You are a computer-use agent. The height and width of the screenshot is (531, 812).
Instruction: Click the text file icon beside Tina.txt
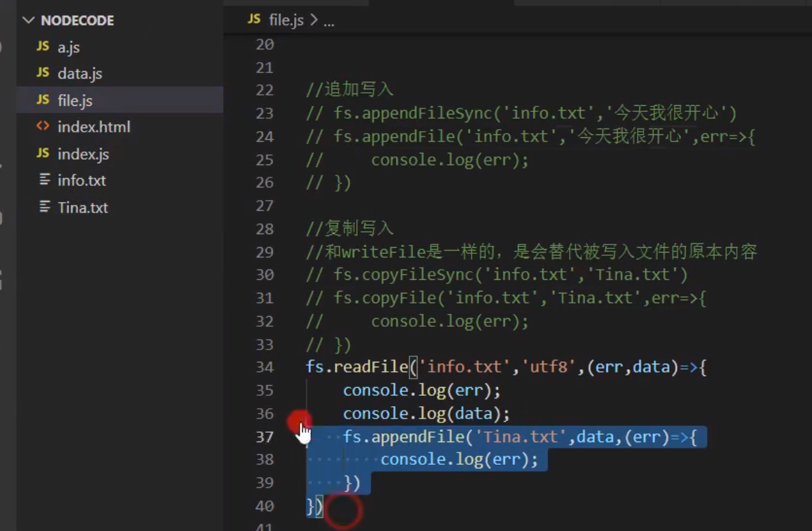pos(44,207)
